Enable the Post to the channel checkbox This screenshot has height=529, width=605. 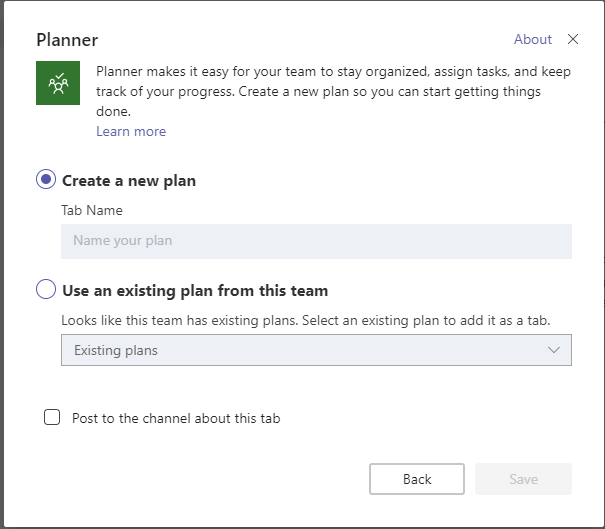[52, 418]
